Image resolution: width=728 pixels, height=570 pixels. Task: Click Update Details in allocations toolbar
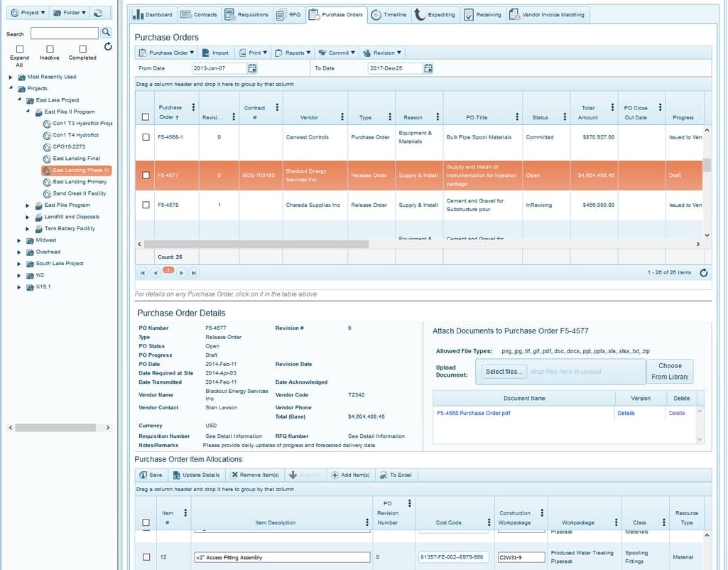point(196,475)
